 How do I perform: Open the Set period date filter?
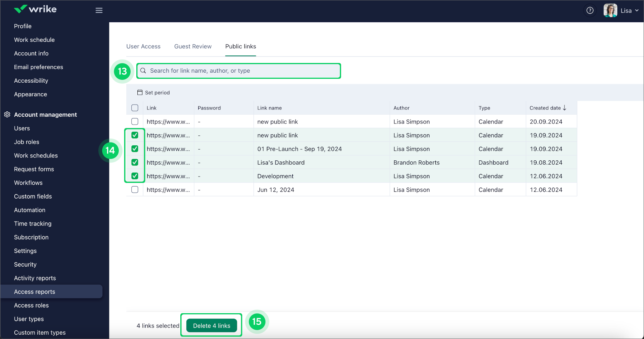(157, 92)
